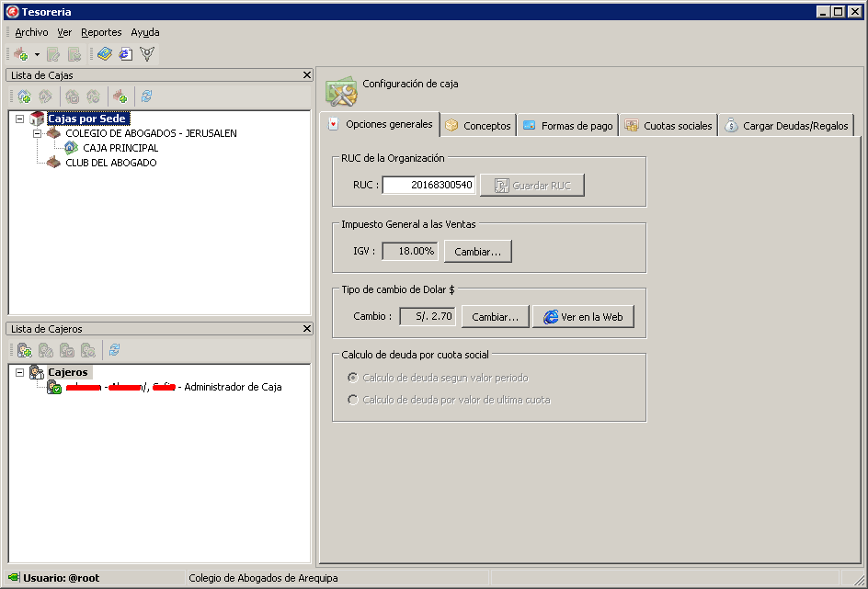Collapse the Cajeros tree node
Image resolution: width=868 pixels, height=589 pixels.
click(x=20, y=372)
